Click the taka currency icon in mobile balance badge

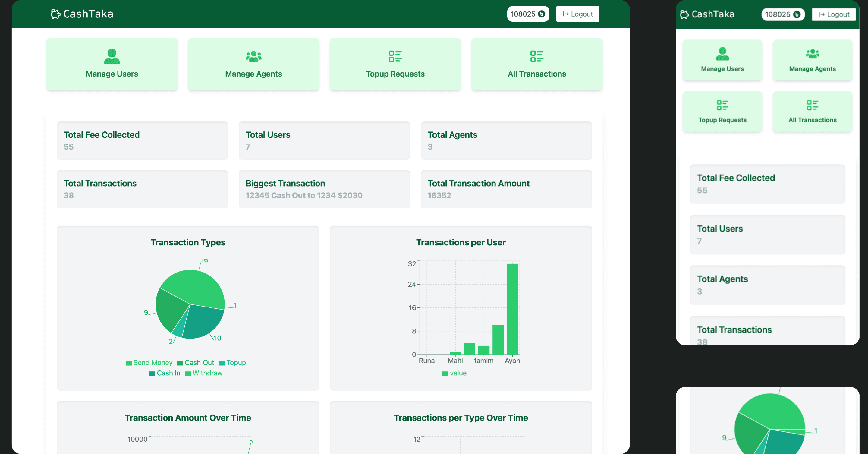pos(797,14)
